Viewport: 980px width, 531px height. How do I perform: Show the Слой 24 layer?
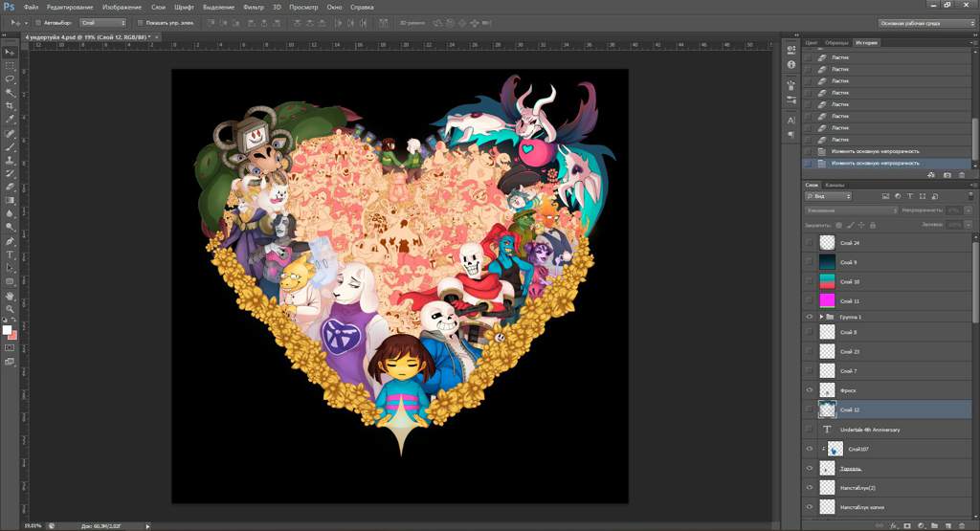pyautogui.click(x=810, y=243)
